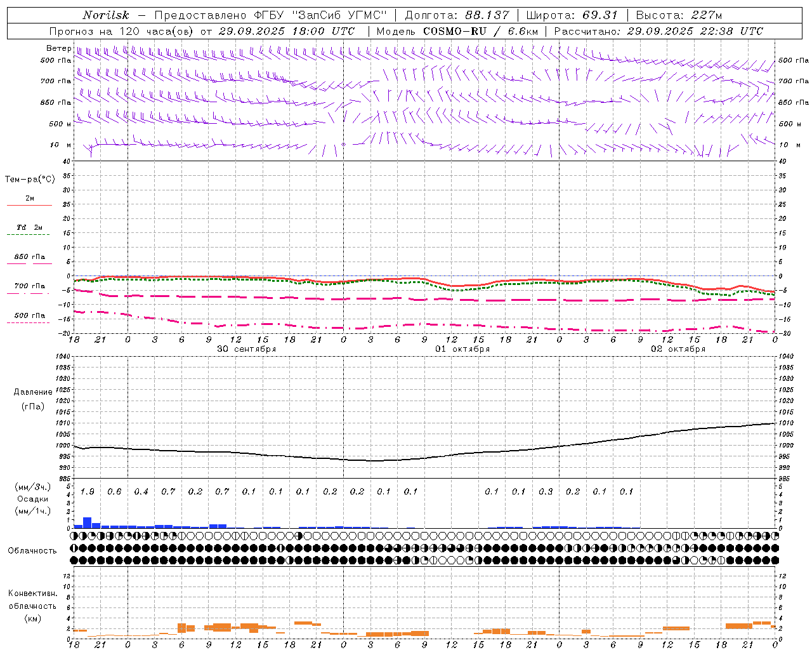Viewport: 812px width, 650px height.
Task: Click the 30 сентября date label
Action: point(246,349)
